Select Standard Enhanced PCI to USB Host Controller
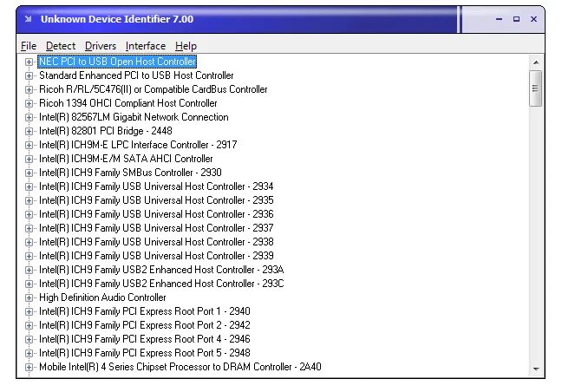Image resolution: width=562 pixels, height=392 pixels. point(136,75)
